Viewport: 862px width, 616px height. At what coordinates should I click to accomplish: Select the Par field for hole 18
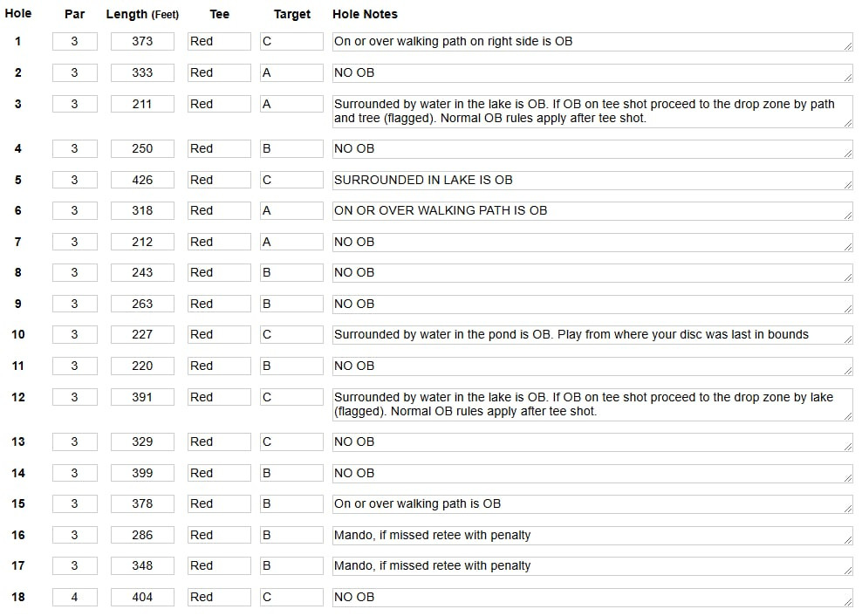[74, 597]
